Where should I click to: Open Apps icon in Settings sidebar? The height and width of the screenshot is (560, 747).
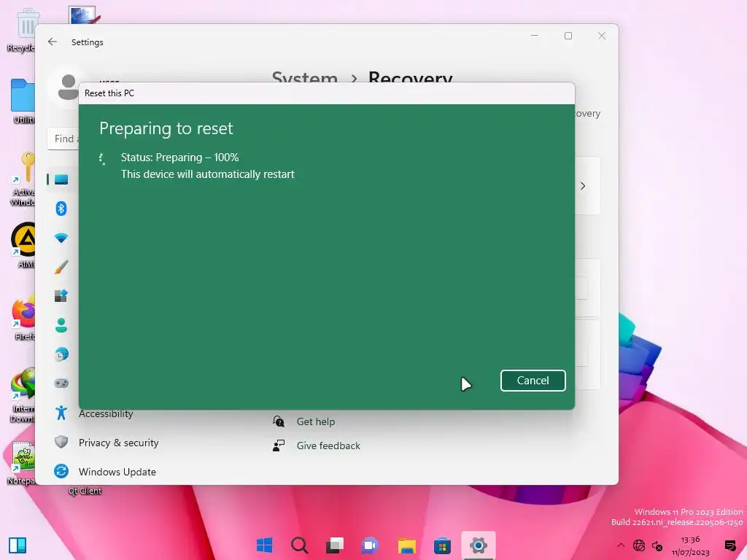(x=61, y=296)
